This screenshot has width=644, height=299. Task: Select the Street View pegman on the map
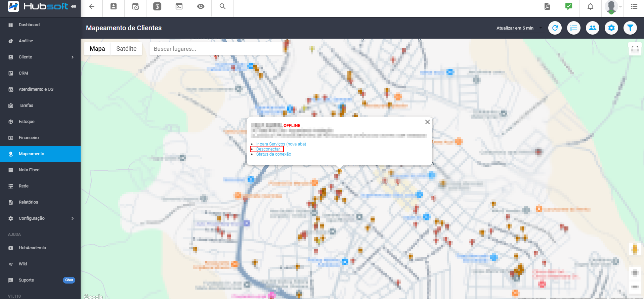[x=635, y=249]
